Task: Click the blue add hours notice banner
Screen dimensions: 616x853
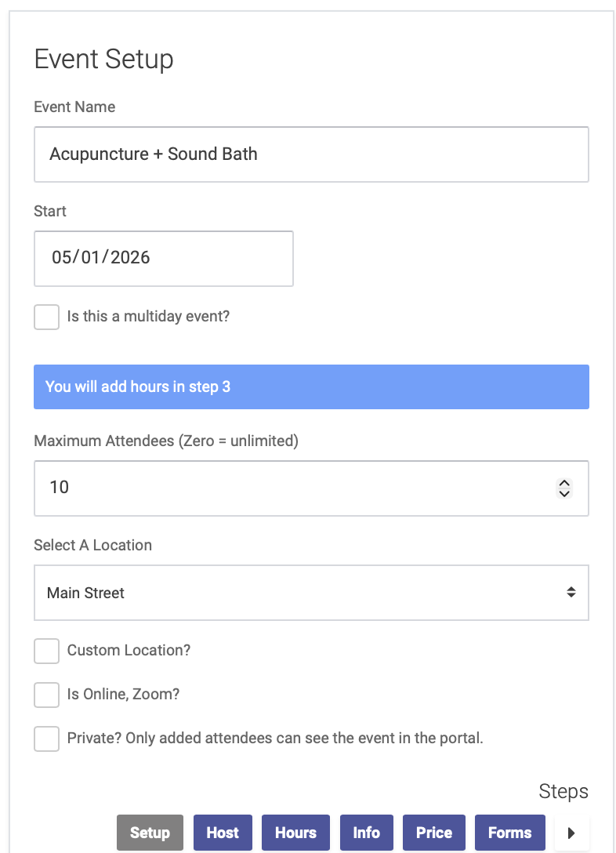Action: coord(311,387)
